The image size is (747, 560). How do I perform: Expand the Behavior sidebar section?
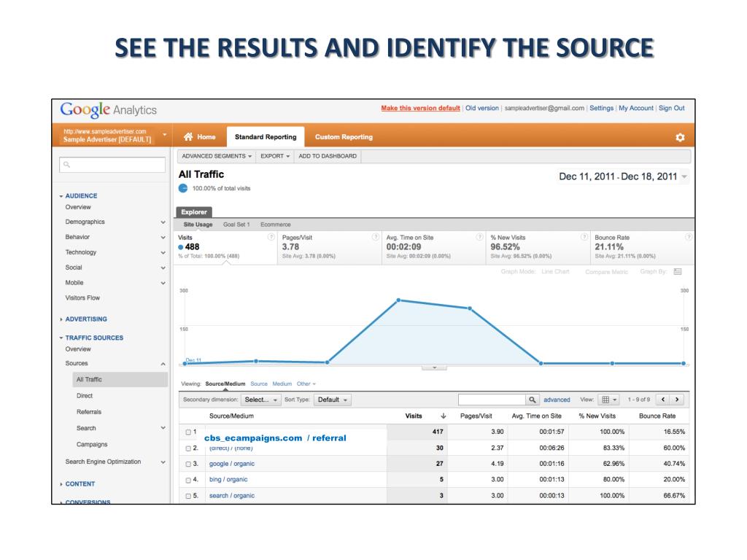[x=163, y=238]
